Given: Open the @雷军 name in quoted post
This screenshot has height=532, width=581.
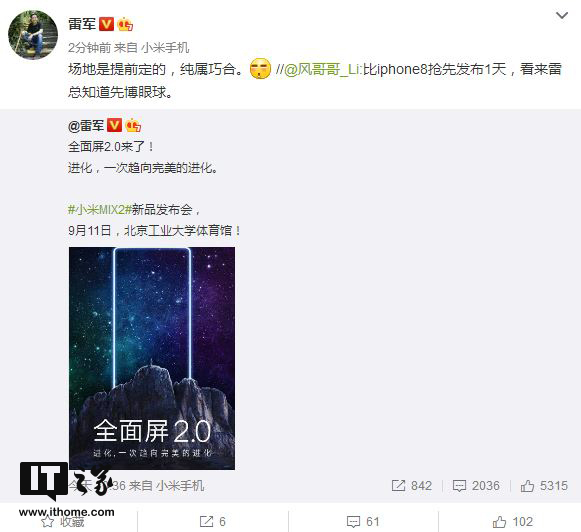Looking at the screenshot, I should coord(86,126).
